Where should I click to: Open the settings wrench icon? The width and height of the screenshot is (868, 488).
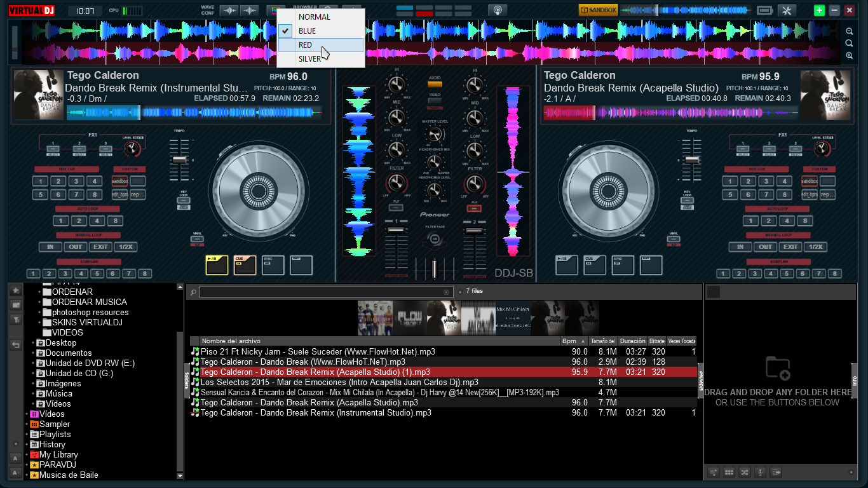pos(787,10)
